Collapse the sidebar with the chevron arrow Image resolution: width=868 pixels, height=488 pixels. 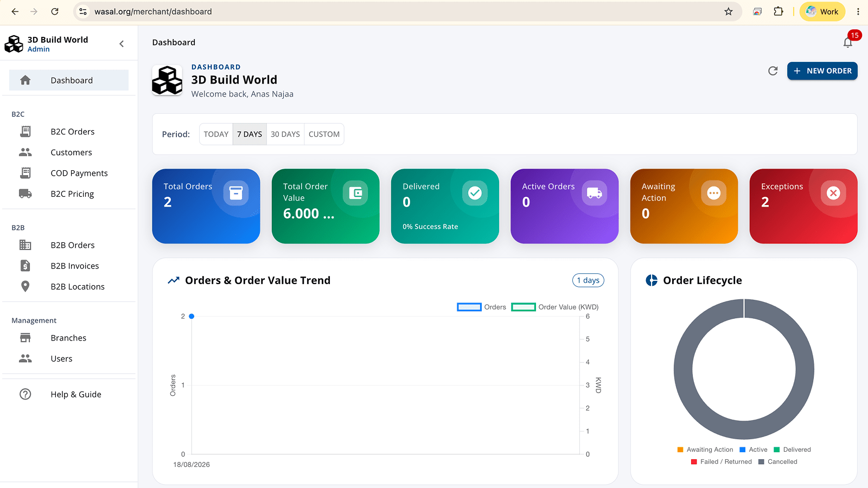click(122, 44)
